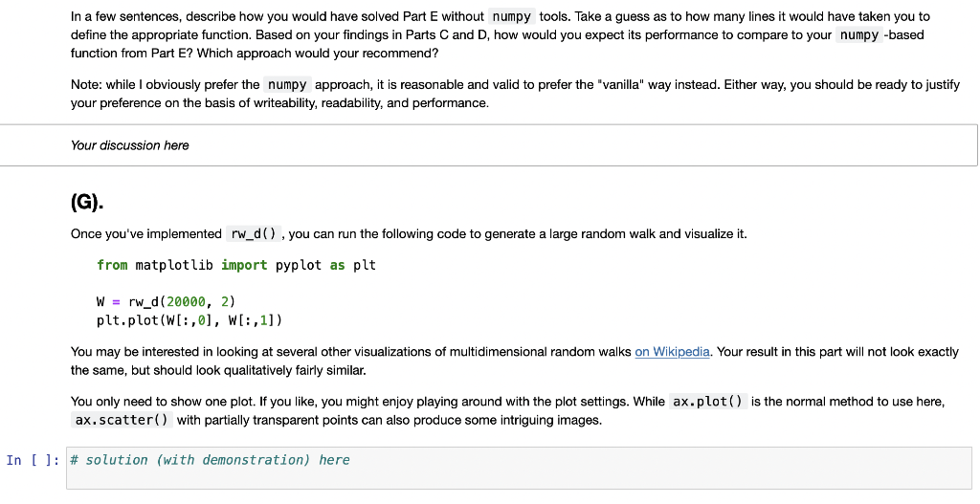Click "numpy" following "Part E without"
The width and height of the screenshot is (980, 504).
(512, 17)
